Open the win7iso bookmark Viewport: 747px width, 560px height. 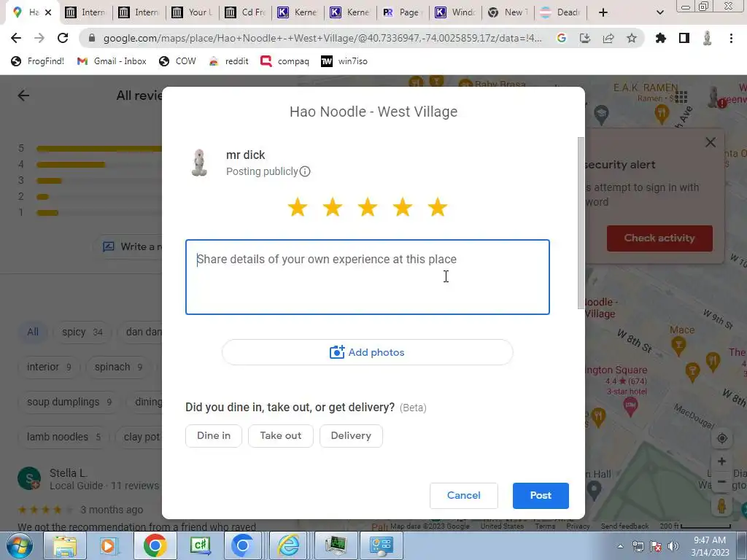click(x=344, y=61)
